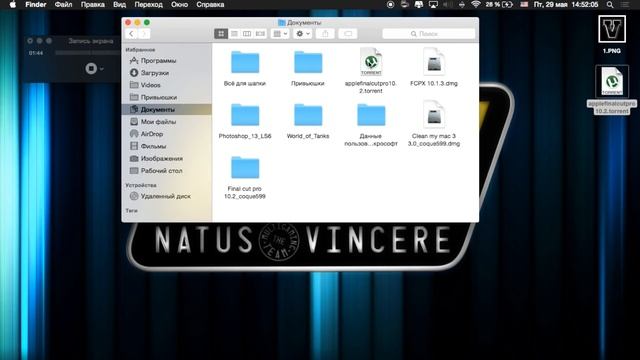The width and height of the screenshot is (640, 360).
Task: Open the Справка menu
Action: click(x=210, y=4)
